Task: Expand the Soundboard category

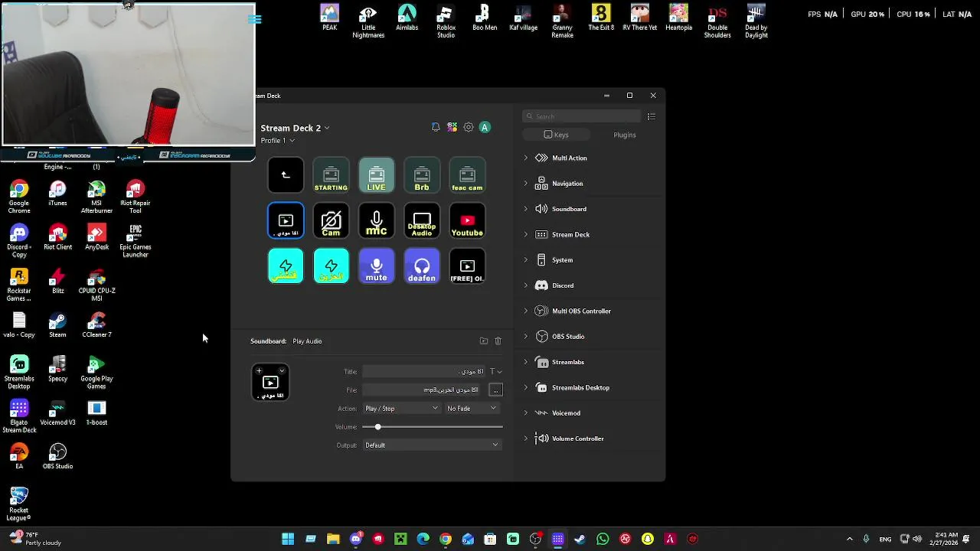Action: (x=525, y=209)
